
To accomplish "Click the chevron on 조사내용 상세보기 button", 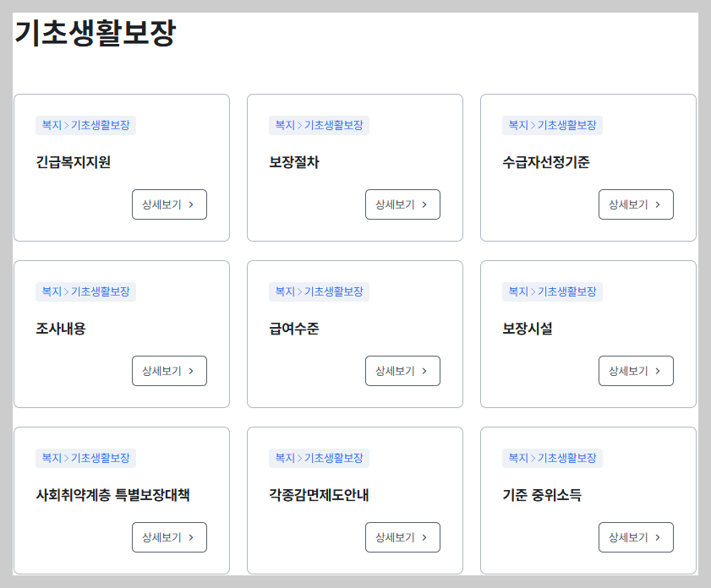I will pyautogui.click(x=193, y=371).
